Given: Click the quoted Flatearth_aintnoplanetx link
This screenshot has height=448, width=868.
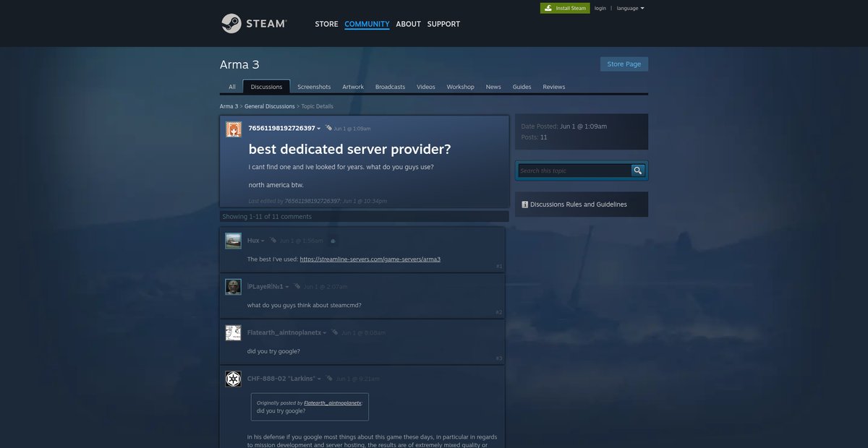Looking at the screenshot, I should tap(333, 402).
